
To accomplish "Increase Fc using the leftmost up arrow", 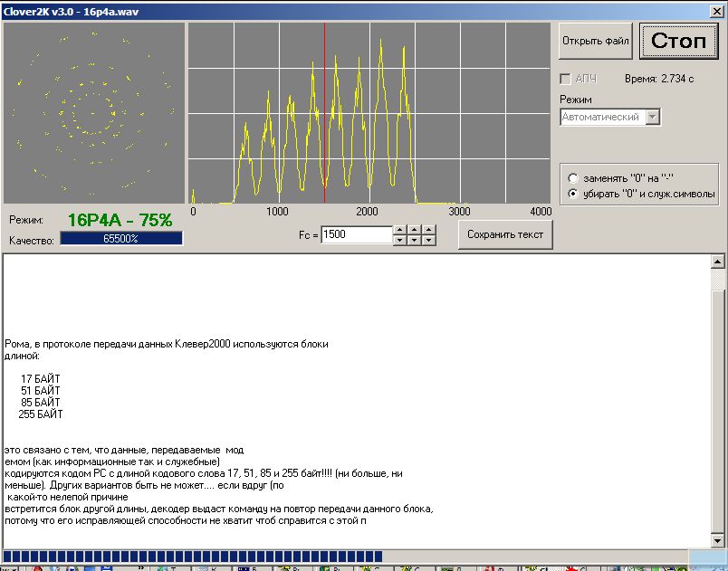I will coord(399,230).
